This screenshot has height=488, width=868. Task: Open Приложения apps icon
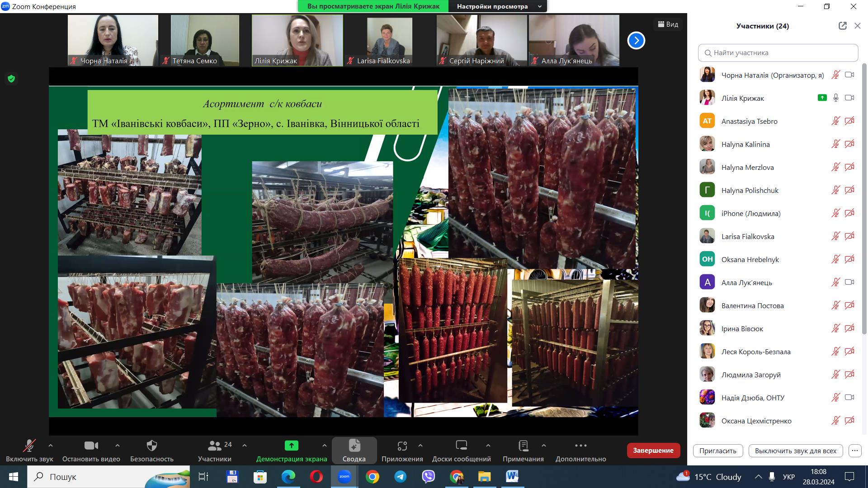[402, 446]
